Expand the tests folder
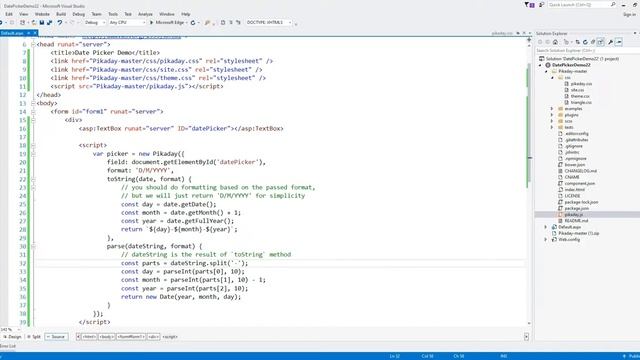This screenshot has height=360, width=640. coord(552,127)
